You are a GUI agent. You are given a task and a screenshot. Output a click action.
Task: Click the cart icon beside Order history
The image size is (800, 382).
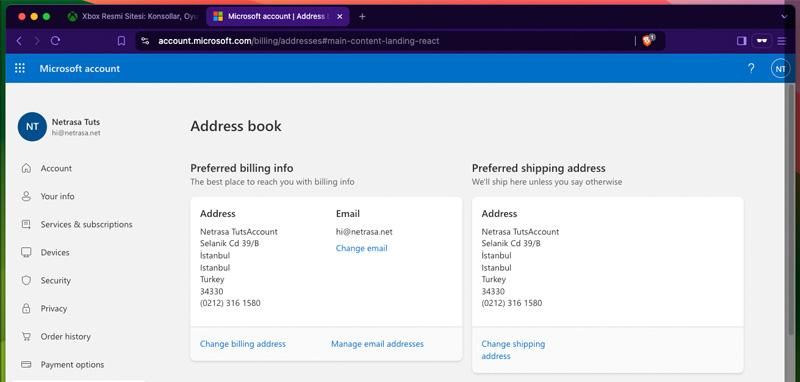[26, 337]
